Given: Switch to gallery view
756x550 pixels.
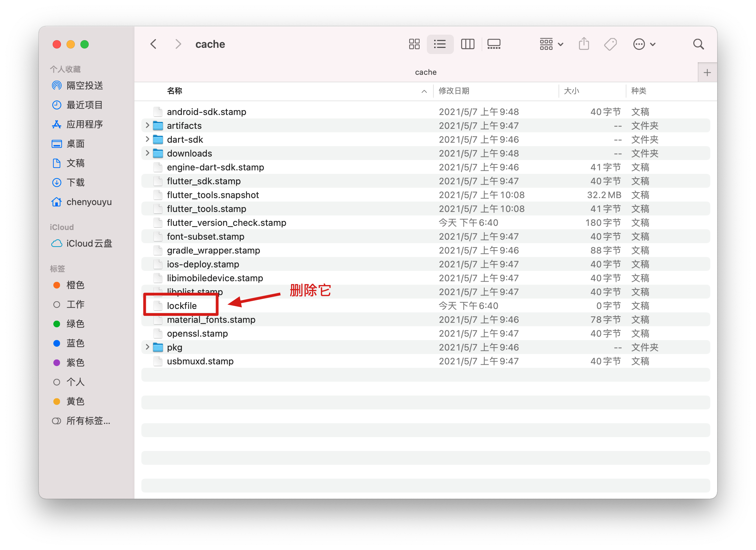Looking at the screenshot, I should pyautogui.click(x=494, y=44).
